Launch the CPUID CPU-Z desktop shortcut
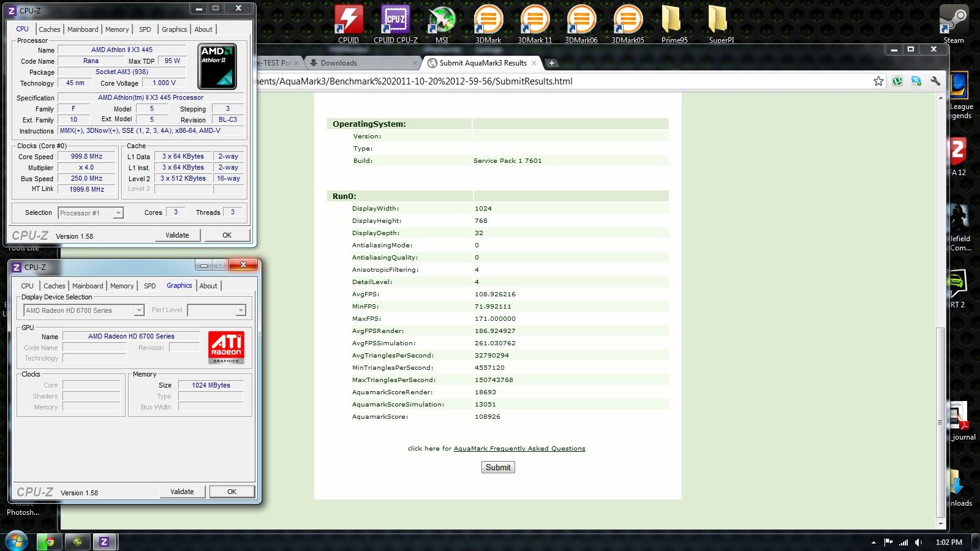 tap(396, 23)
